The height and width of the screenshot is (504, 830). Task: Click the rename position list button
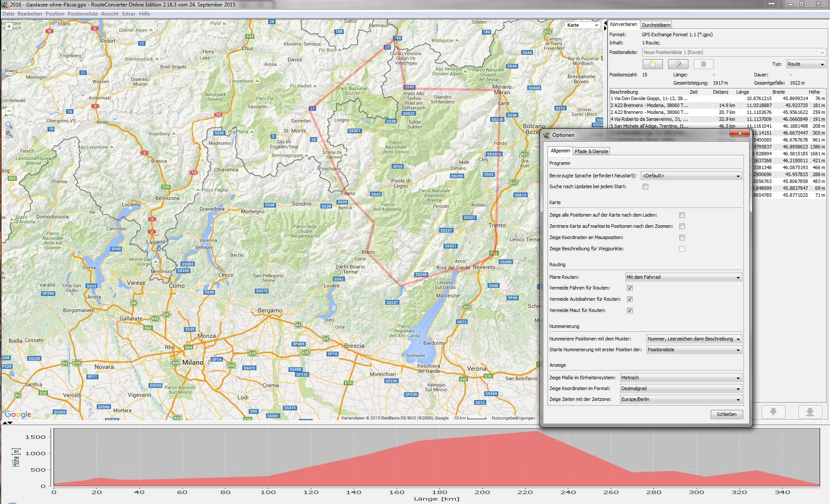pos(678,64)
